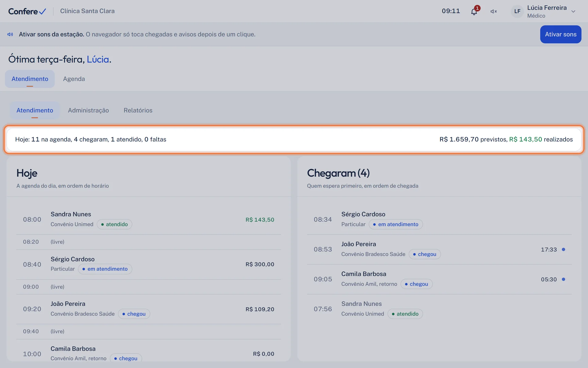Click the free 08:20 slot
Screen dimensions: 588x368
149,242
